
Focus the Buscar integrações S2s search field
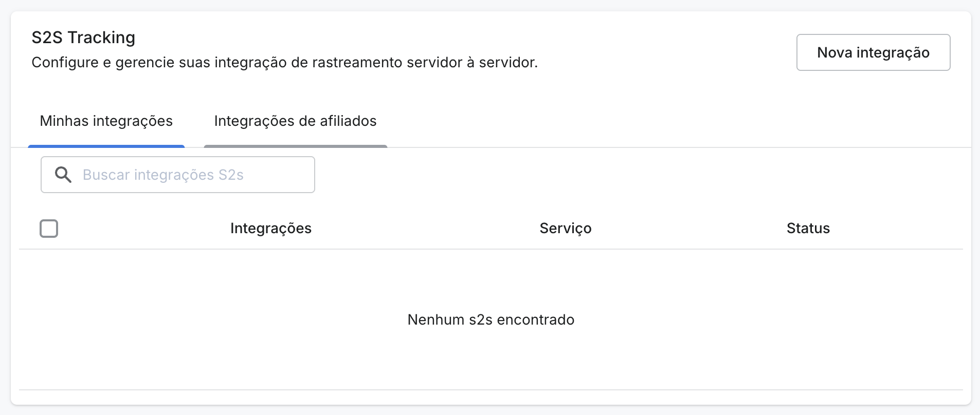[x=195, y=175]
